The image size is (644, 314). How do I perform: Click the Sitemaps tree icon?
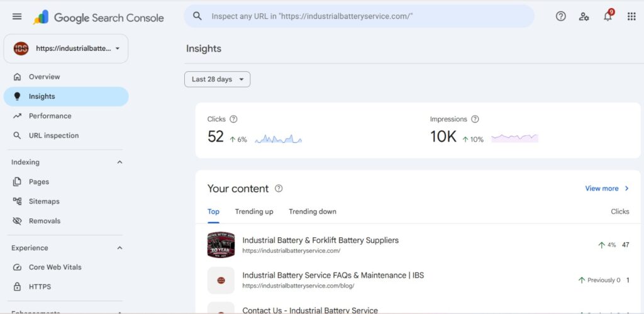pyautogui.click(x=17, y=201)
